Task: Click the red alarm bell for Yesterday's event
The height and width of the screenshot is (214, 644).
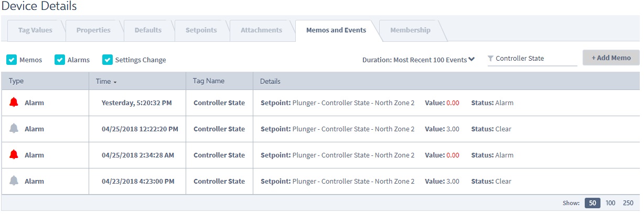Action: (x=14, y=103)
